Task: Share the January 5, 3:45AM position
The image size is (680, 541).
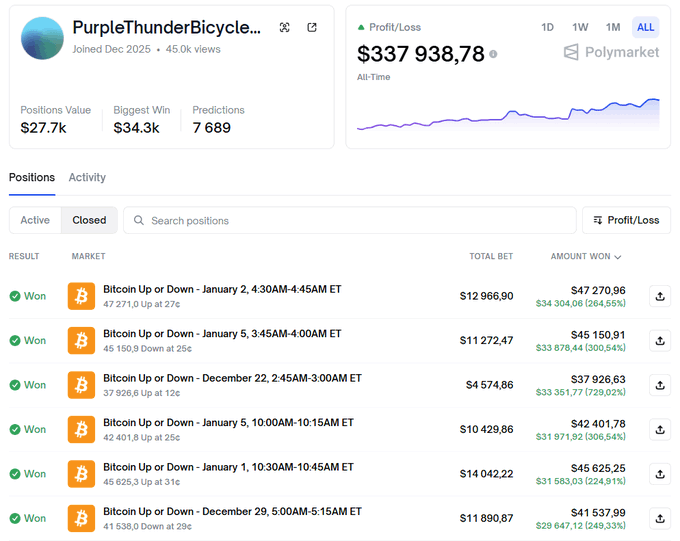Action: [660, 341]
